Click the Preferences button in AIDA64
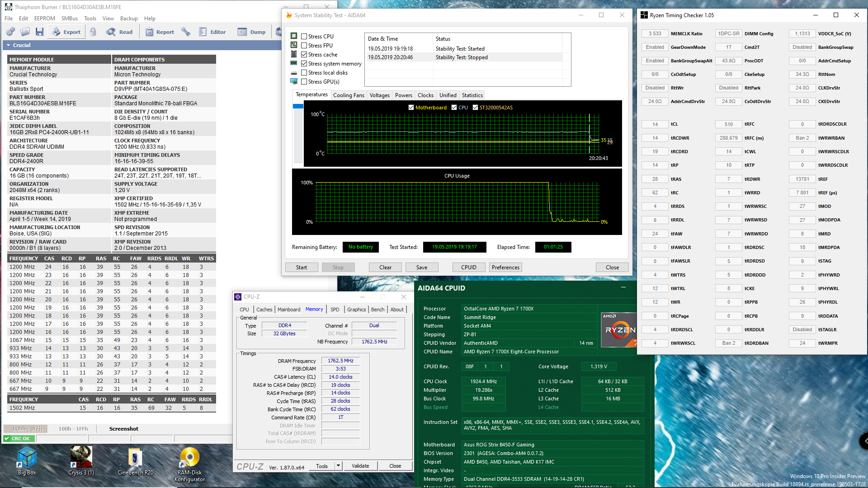Image resolution: width=868 pixels, height=488 pixels. [x=505, y=267]
